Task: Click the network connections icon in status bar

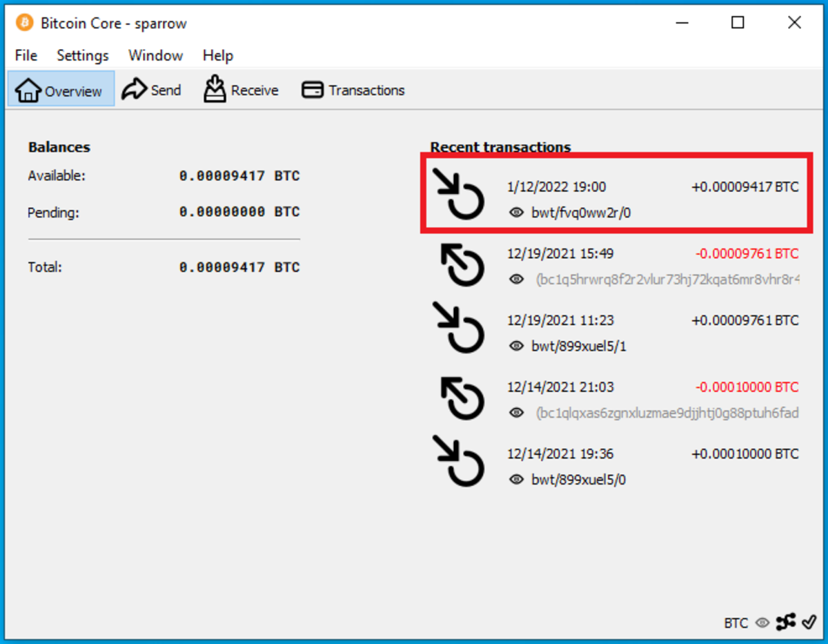Action: coord(786,623)
